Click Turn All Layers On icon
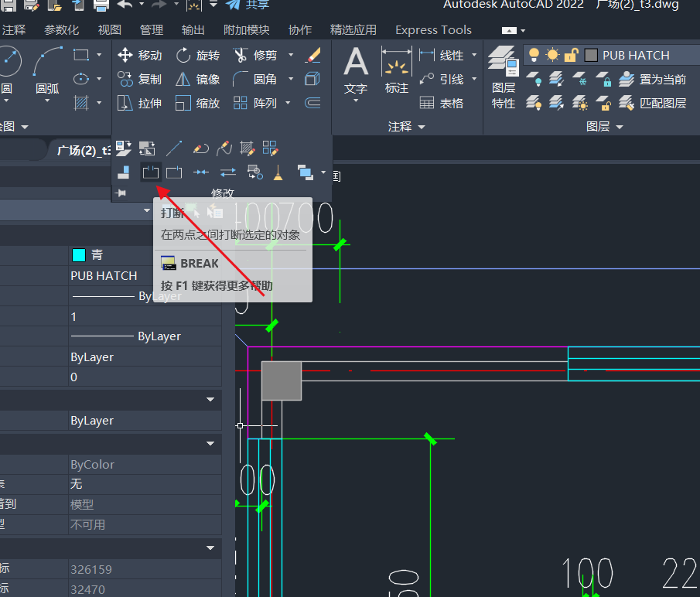 click(x=534, y=104)
